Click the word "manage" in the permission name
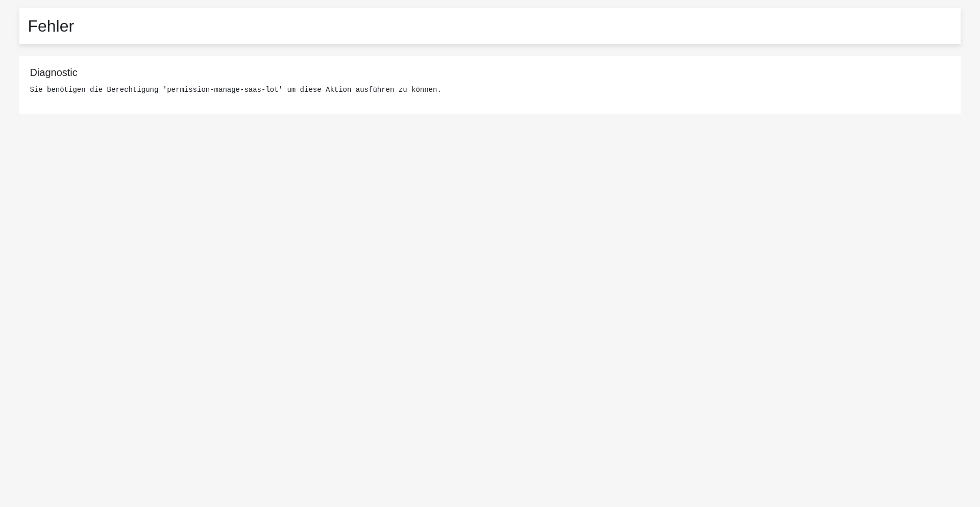Image resolution: width=980 pixels, height=507 pixels. pyautogui.click(x=227, y=90)
